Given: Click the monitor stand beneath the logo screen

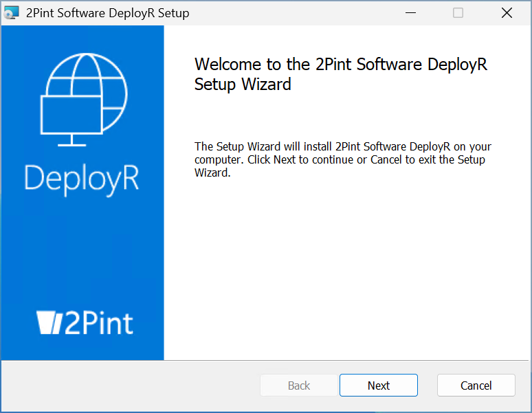Looking at the screenshot, I should [x=71, y=140].
